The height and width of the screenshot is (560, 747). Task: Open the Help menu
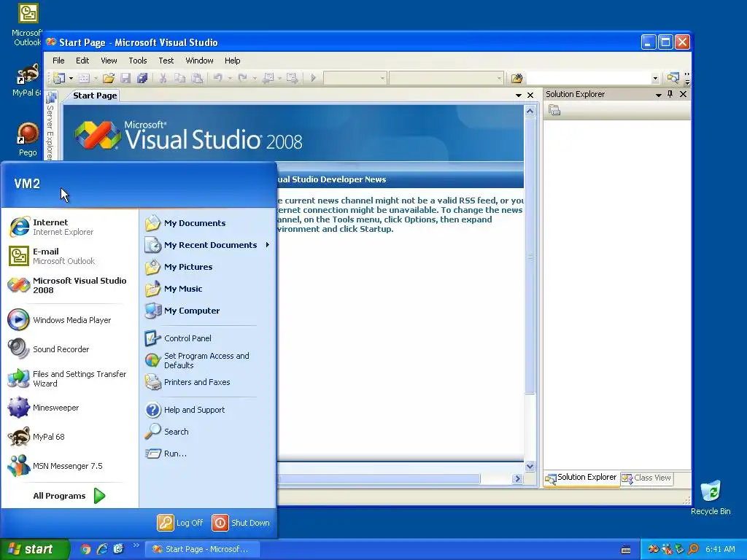pos(233,61)
